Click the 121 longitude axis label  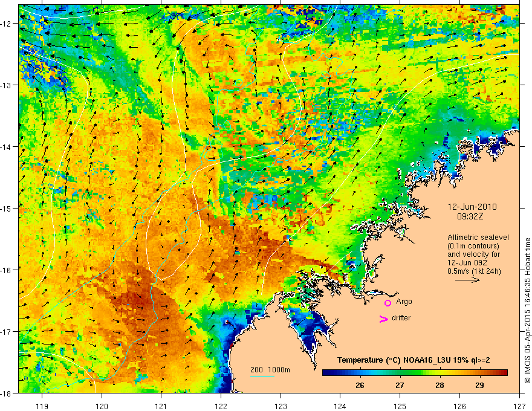pos(161,406)
